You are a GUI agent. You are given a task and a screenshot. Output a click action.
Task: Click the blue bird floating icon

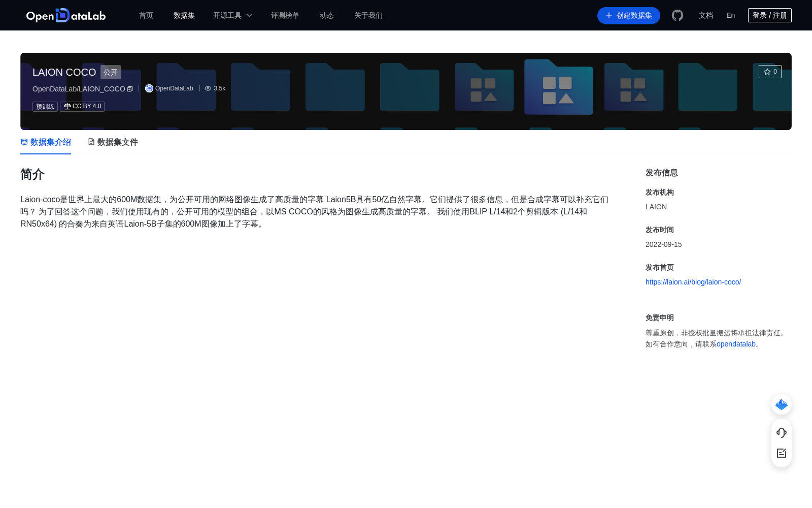(x=782, y=404)
